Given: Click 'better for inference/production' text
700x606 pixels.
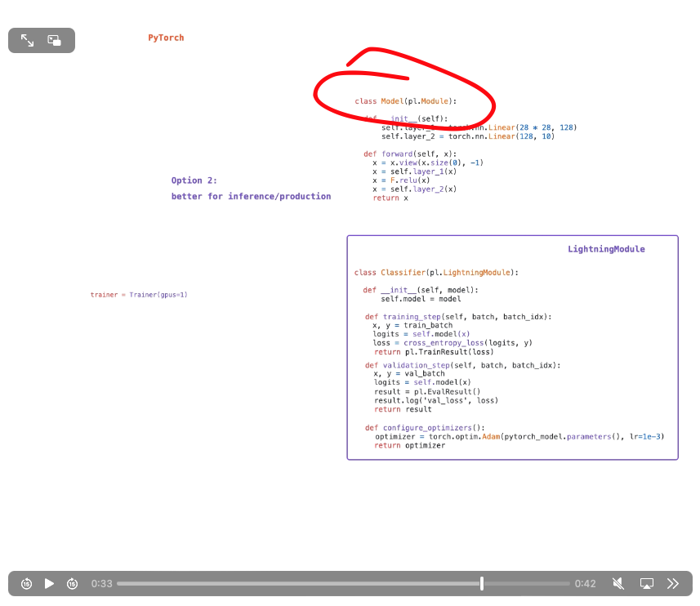Looking at the screenshot, I should coord(251,196).
